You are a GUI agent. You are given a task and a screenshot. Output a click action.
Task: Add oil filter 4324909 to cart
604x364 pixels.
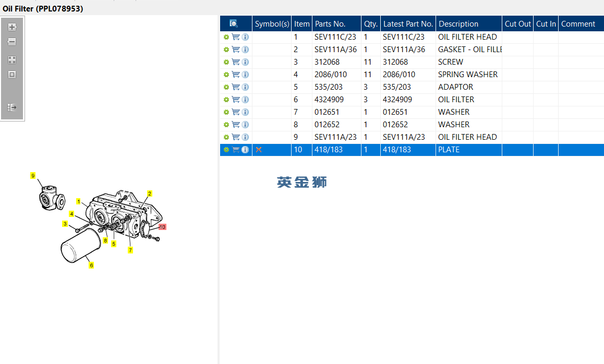236,100
